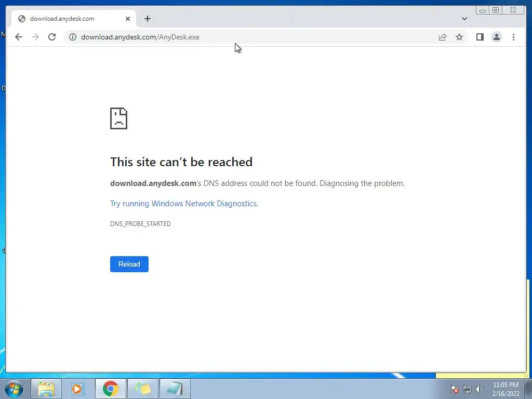
Task: View site information icon in address bar
Action: tap(73, 37)
